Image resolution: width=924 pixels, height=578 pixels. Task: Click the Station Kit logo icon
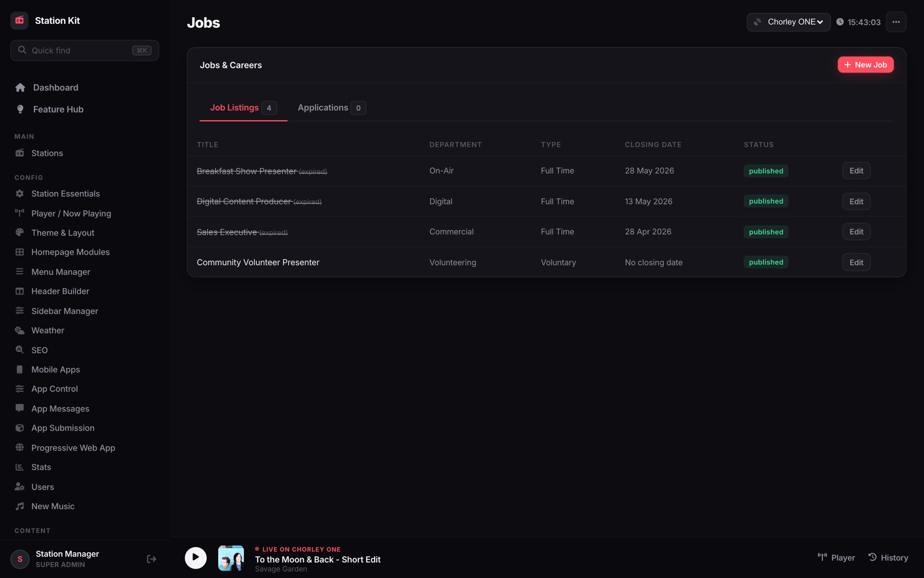20,21
